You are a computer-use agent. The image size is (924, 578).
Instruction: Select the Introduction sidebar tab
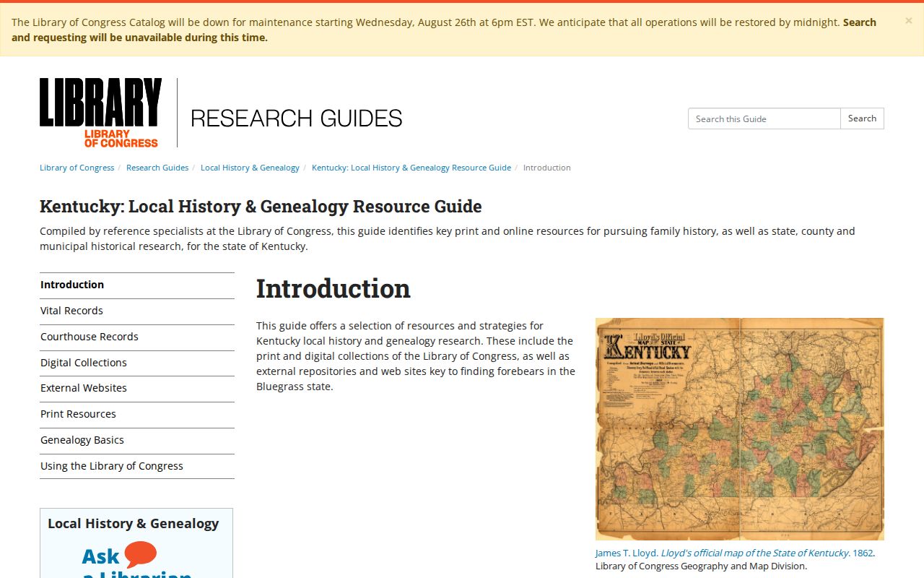click(137, 285)
